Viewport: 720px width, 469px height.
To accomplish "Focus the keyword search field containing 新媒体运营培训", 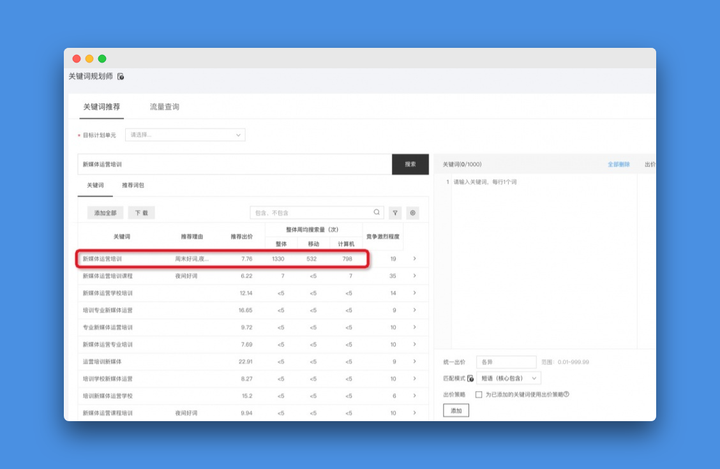I will click(x=235, y=164).
